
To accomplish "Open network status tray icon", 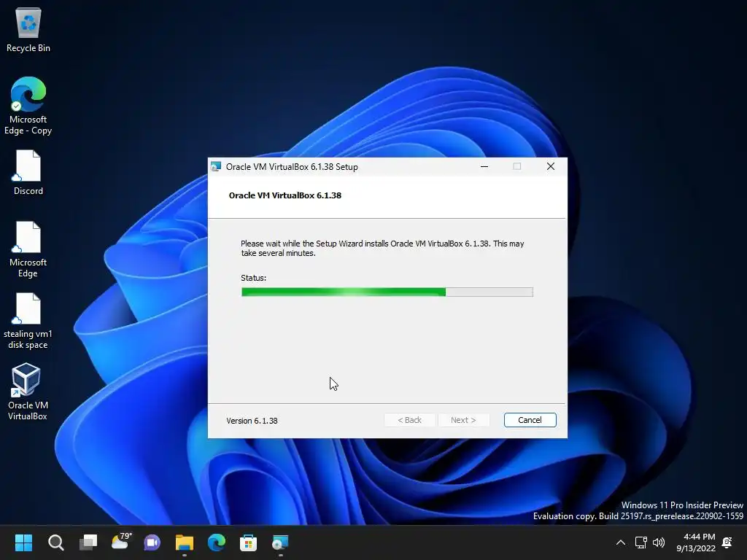I will (640, 542).
